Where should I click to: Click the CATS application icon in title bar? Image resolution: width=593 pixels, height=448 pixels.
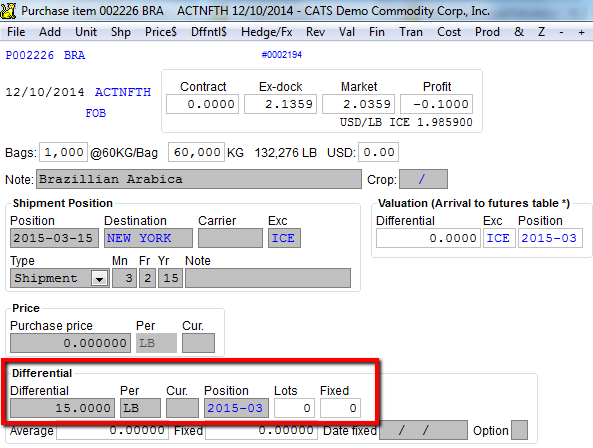pos(8,10)
